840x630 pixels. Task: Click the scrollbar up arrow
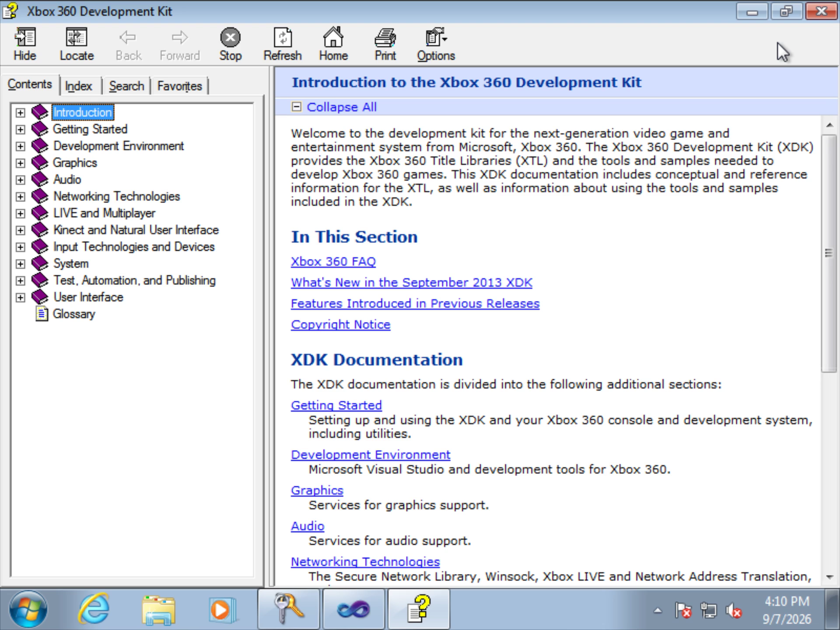829,125
